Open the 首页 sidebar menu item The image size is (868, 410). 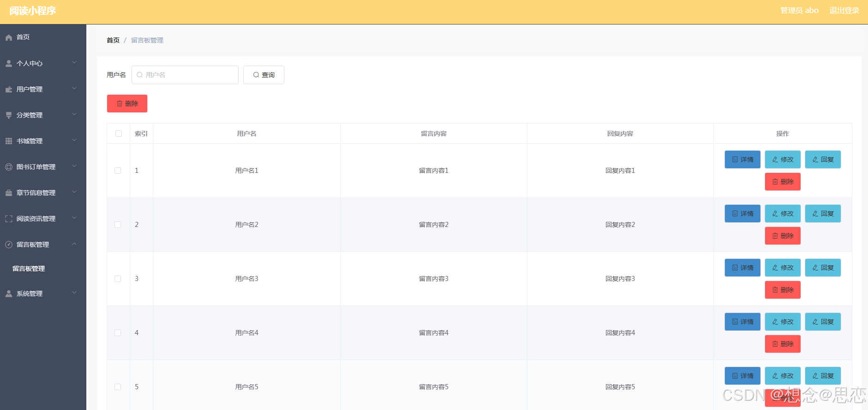(x=43, y=37)
